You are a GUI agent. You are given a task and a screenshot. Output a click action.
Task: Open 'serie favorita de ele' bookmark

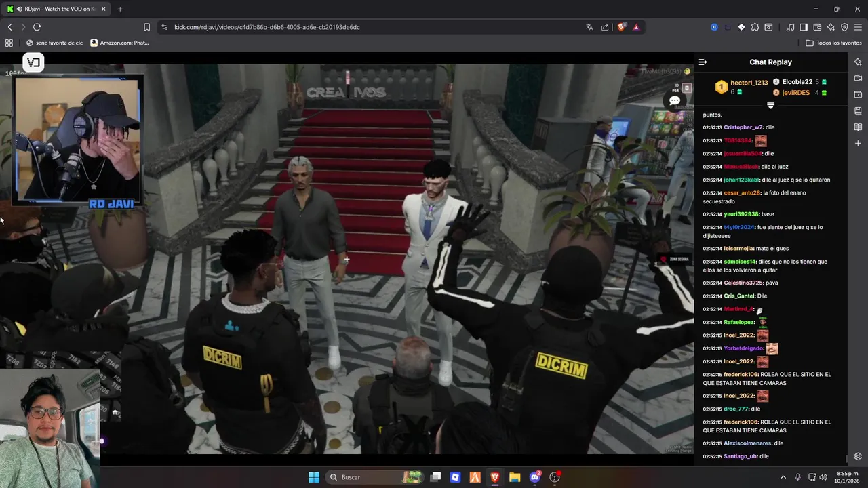pyautogui.click(x=54, y=43)
